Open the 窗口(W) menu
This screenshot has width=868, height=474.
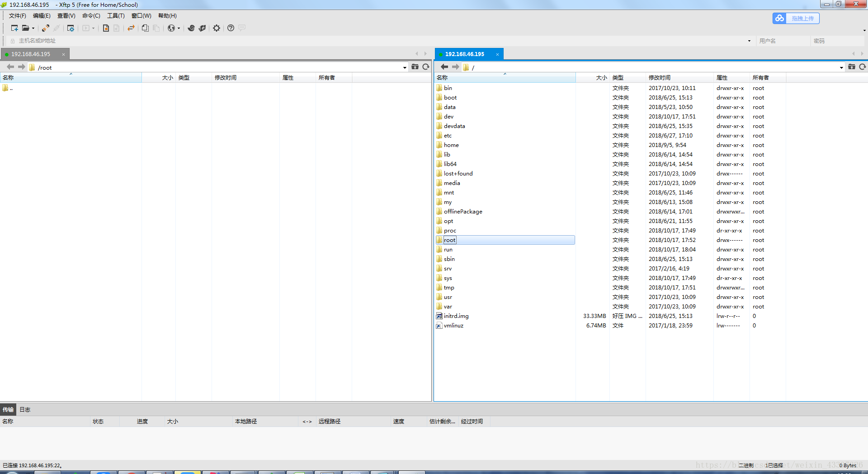[141, 16]
